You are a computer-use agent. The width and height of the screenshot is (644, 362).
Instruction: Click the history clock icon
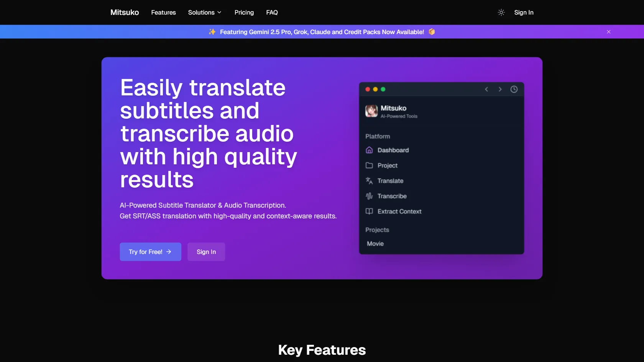[514, 89]
